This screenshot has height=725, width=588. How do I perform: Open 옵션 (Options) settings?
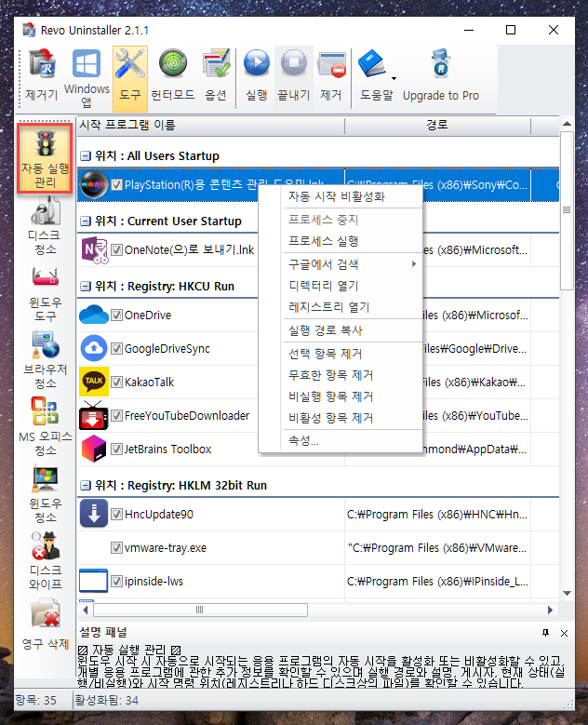tap(216, 76)
